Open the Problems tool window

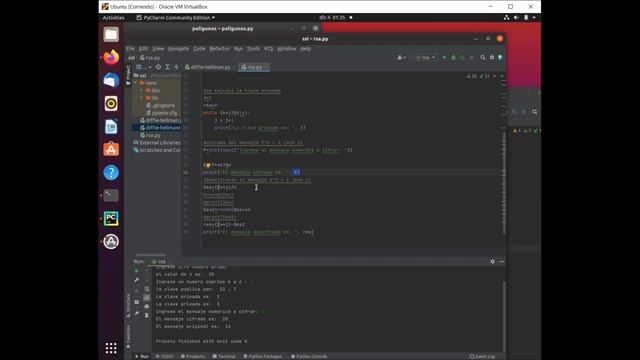pyautogui.click(x=193, y=356)
